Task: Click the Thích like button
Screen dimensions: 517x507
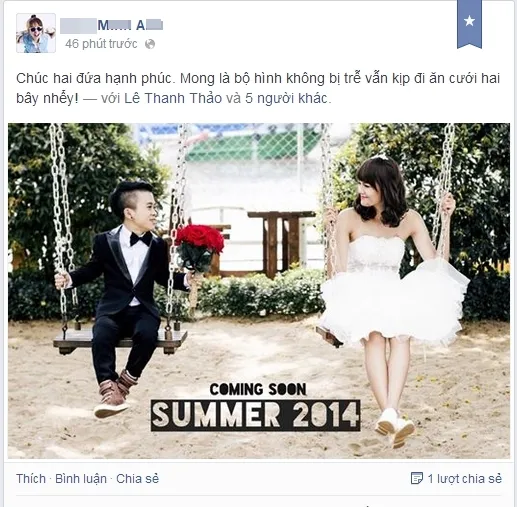Action: click(x=31, y=479)
